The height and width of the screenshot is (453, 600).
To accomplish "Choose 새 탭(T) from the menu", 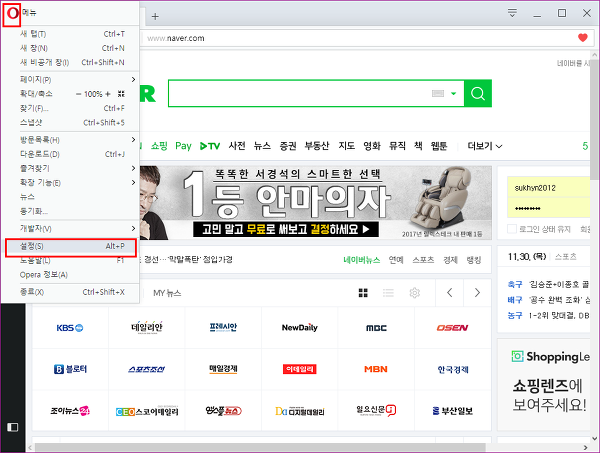I will click(x=70, y=34).
